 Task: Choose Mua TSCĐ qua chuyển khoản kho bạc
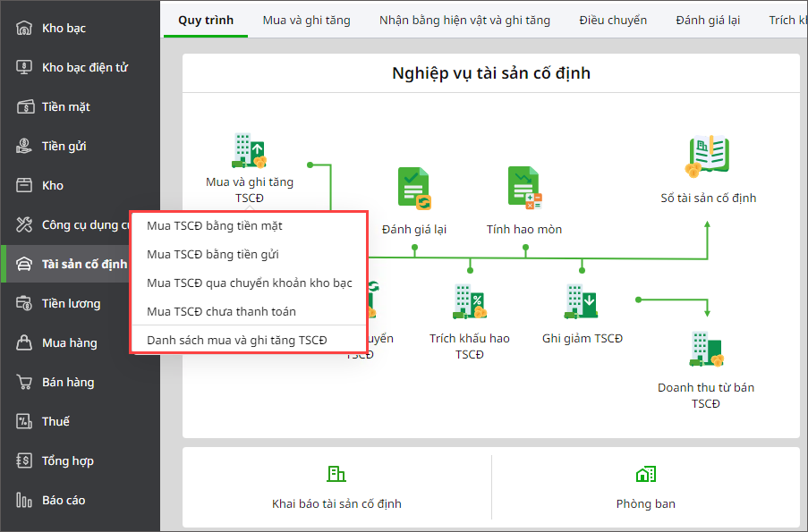pyautogui.click(x=249, y=283)
